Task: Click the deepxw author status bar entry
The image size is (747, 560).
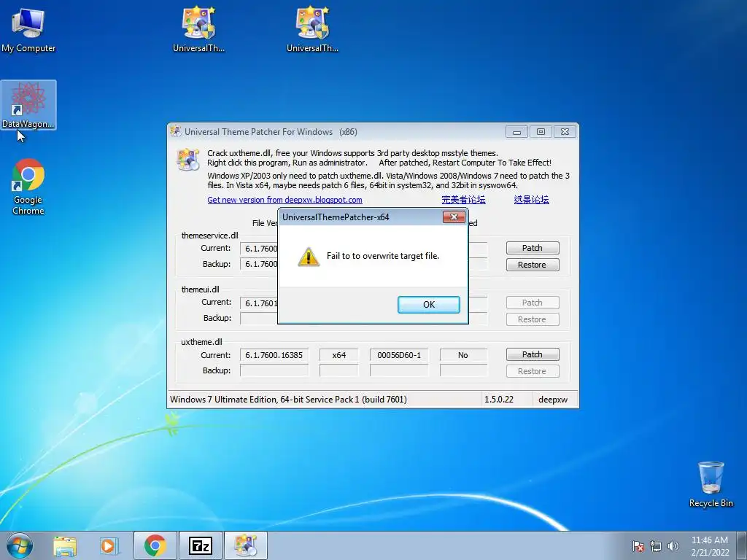Action: click(553, 400)
